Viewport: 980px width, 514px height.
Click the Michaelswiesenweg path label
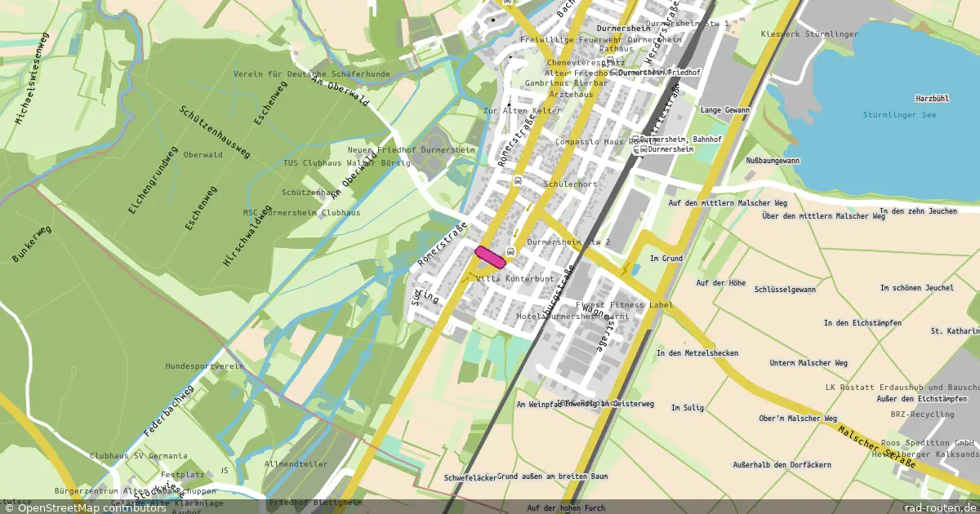33,78
